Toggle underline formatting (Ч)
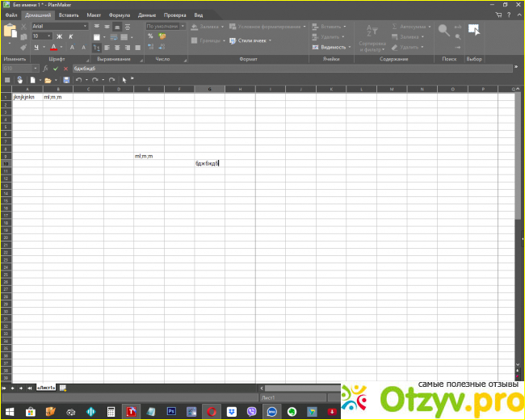The image size is (525, 420). pyautogui.click(x=36, y=48)
